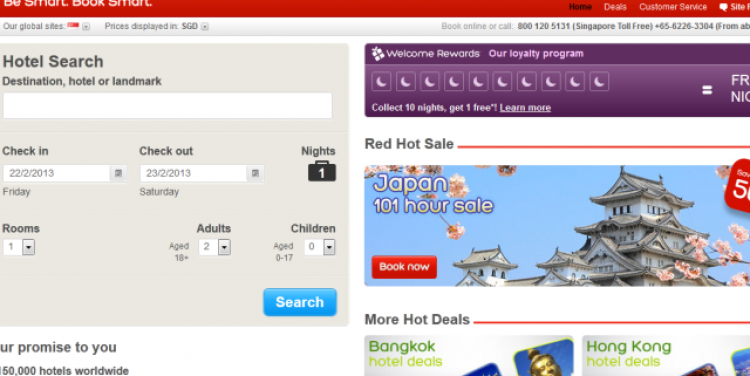The height and width of the screenshot is (376, 750).
Task: Expand the SGD currency dropdown arrow
Action: [x=205, y=26]
